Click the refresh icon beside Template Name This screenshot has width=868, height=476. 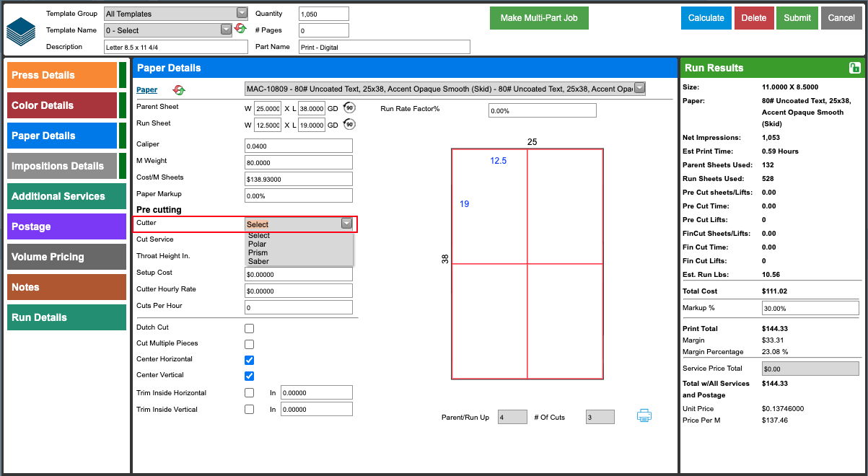coord(240,28)
